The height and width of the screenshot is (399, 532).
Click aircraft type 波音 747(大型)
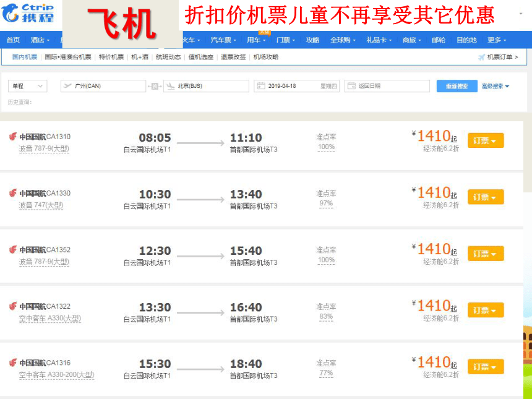tap(41, 205)
